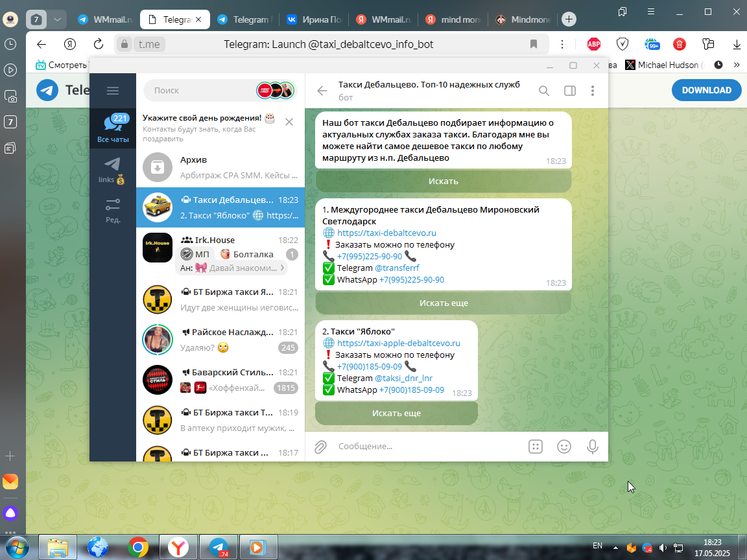This screenshot has width=747, height=560.
Task: Open Chrome from the taskbar
Action: (137, 547)
